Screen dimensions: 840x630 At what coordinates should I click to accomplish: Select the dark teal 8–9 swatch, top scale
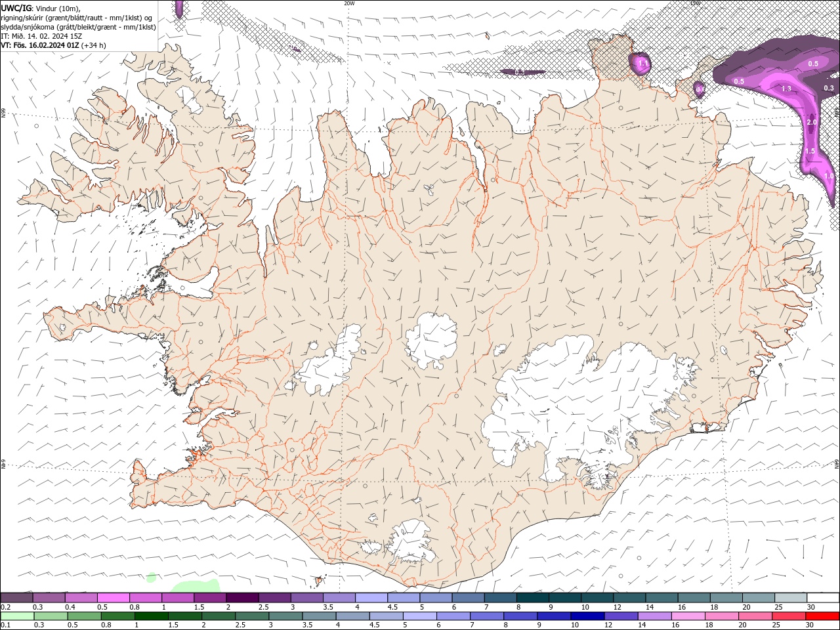[532, 598]
